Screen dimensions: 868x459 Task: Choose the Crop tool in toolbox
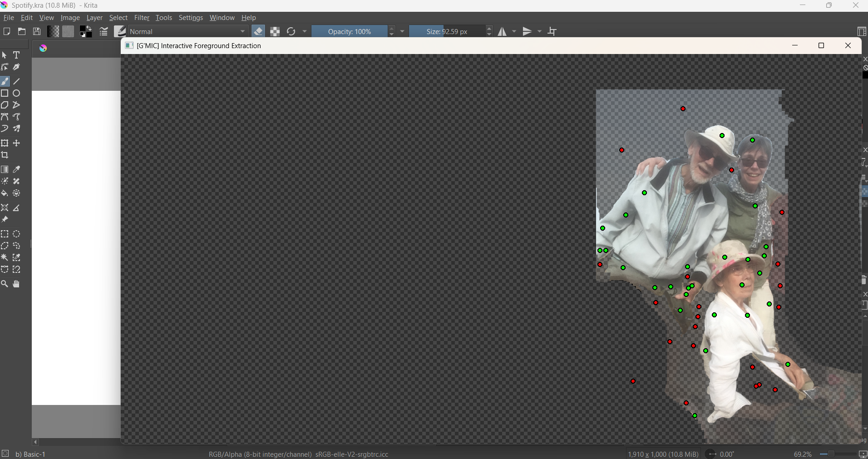coord(5,155)
